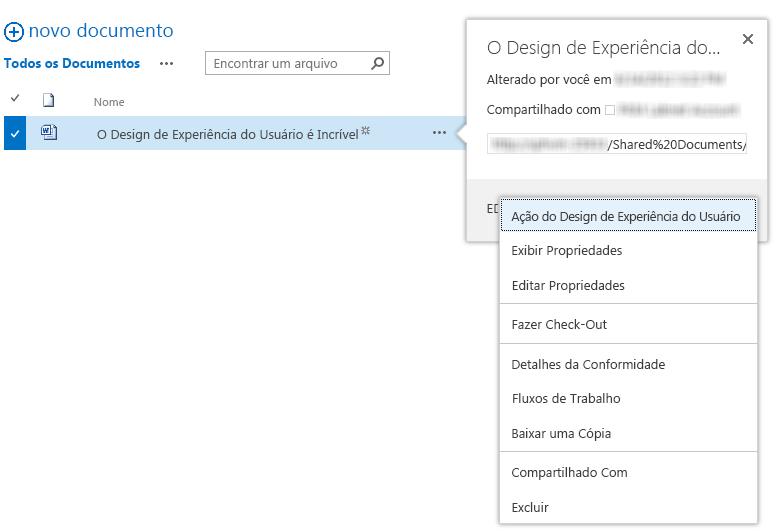Click the new-item star badge after Incrível

pyautogui.click(x=365, y=131)
